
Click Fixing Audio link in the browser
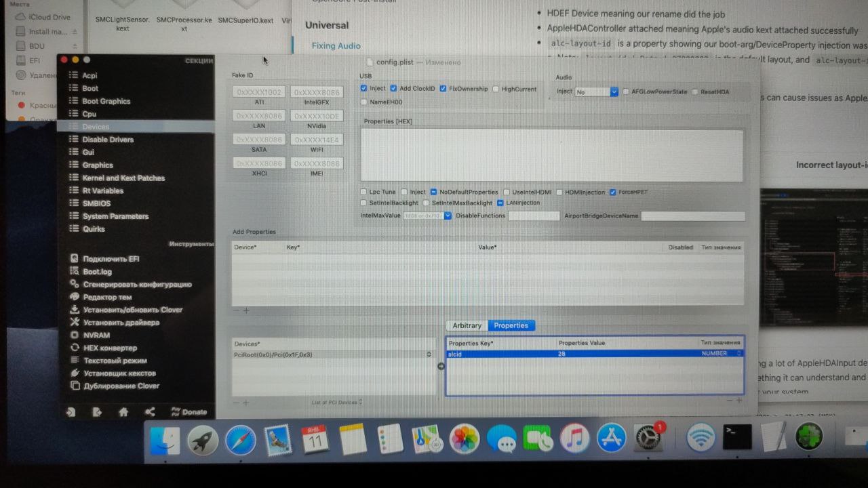click(336, 45)
